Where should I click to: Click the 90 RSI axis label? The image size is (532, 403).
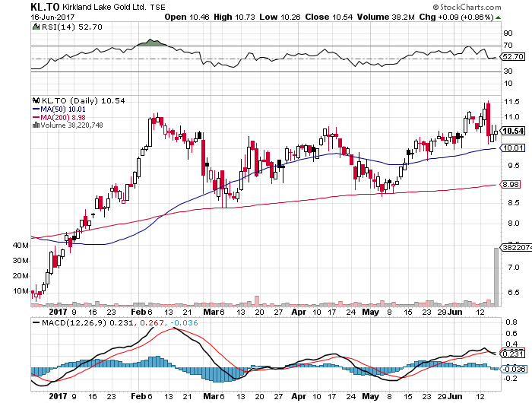pyautogui.click(x=508, y=33)
